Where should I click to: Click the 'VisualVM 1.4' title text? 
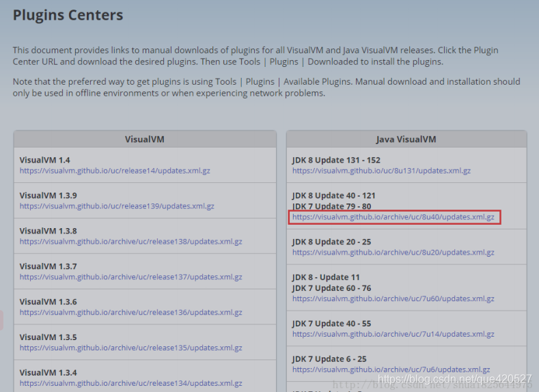[44, 160]
